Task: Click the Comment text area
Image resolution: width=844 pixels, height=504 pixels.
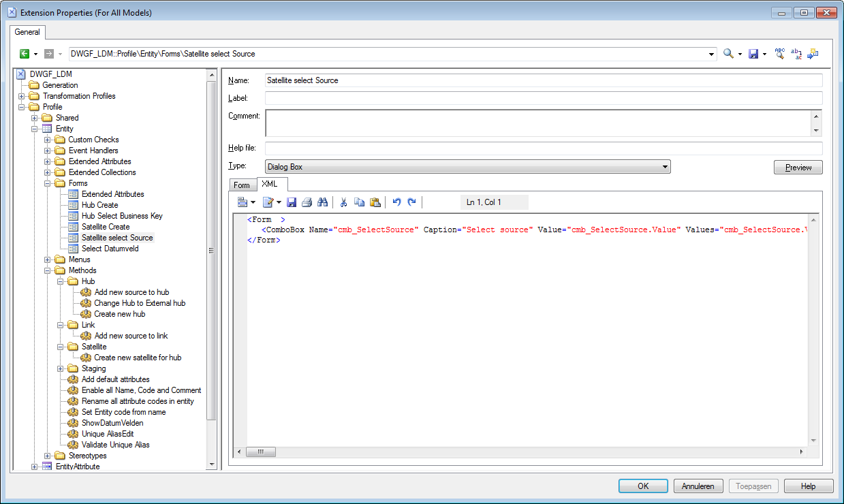Action: pyautogui.click(x=538, y=123)
